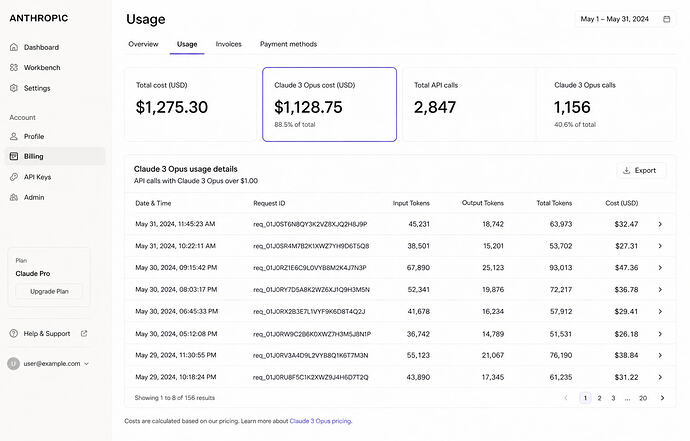The height and width of the screenshot is (441, 690).
Task: Click the Billing sidebar icon
Action: [14, 156]
